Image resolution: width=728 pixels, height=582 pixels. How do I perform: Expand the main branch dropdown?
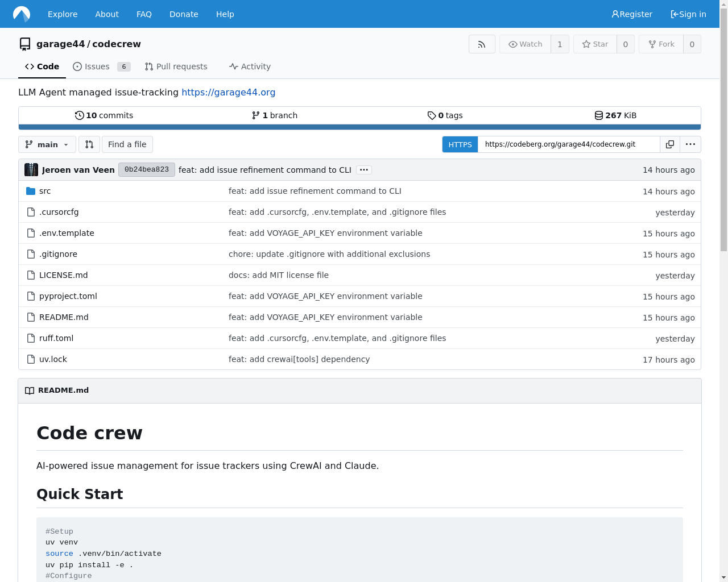coord(47,144)
